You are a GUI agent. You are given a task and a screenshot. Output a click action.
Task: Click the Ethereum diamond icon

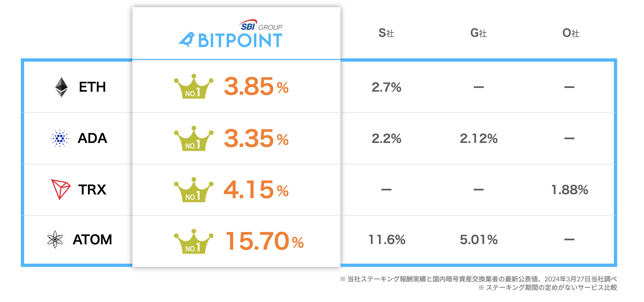pos(61,87)
